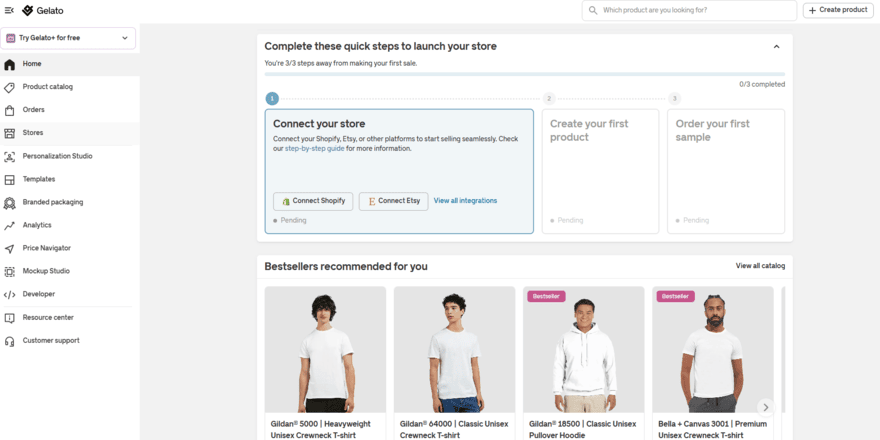Screen dimensions: 880x440
Task: Click the search magnifier icon
Action: pos(593,10)
